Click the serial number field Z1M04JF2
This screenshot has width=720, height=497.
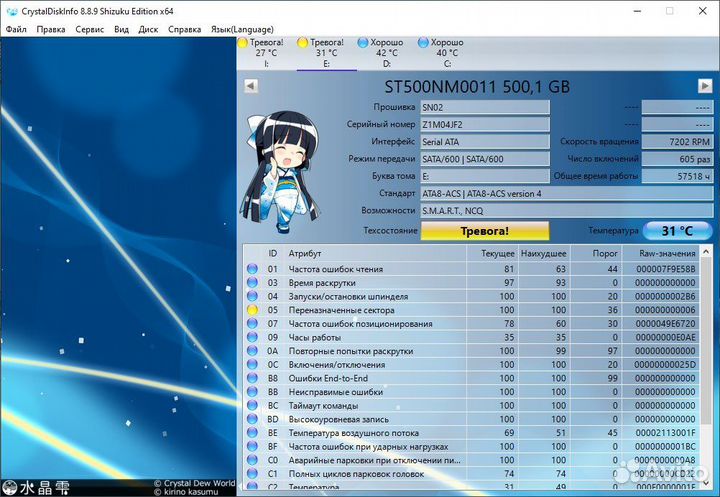[484, 125]
